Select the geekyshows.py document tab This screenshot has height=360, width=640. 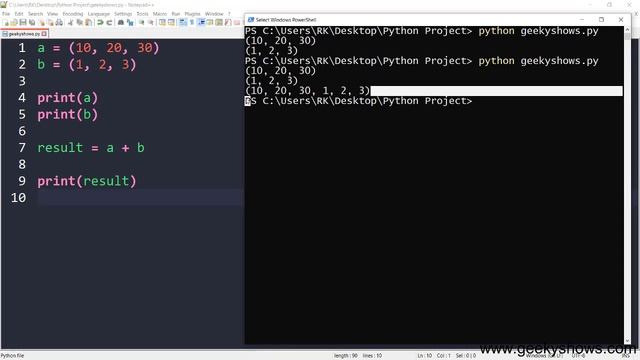(24, 34)
